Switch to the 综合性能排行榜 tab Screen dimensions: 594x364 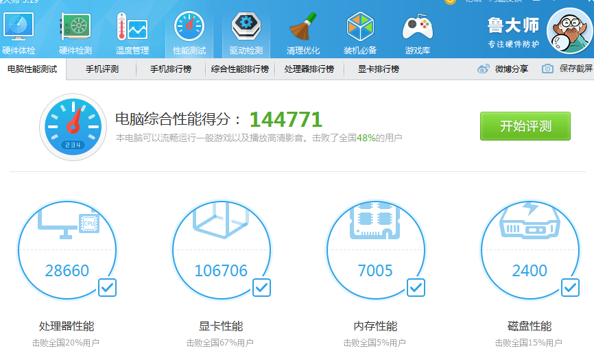[240, 69]
